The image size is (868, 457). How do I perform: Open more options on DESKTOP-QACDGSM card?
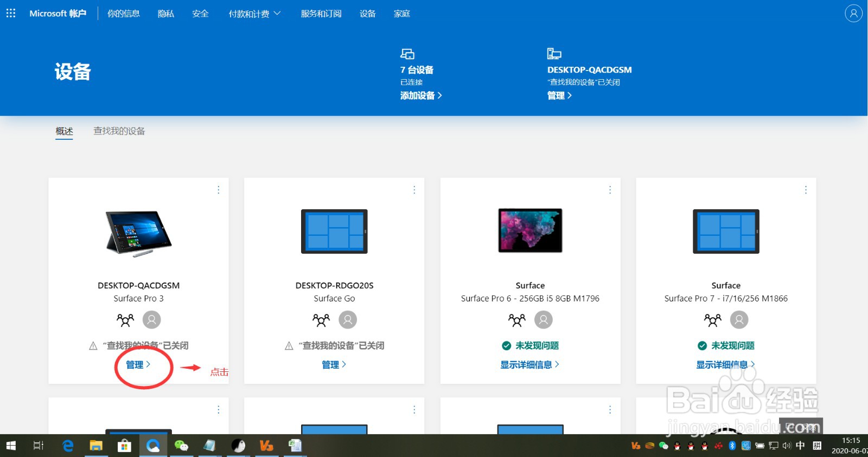tap(219, 190)
